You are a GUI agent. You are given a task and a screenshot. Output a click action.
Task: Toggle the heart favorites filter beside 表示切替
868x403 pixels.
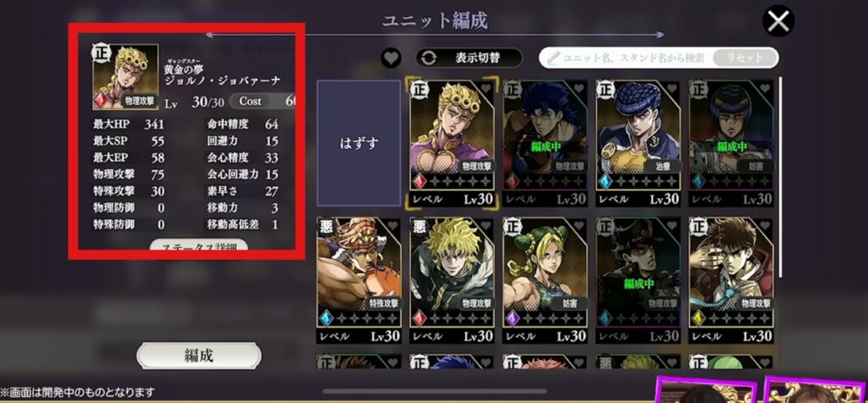[x=391, y=58]
